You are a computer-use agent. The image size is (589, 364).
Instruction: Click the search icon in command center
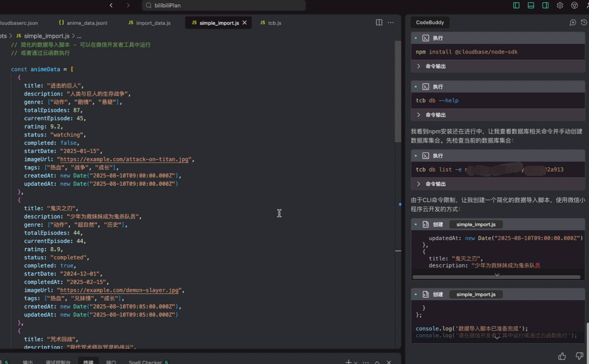click(x=148, y=5)
